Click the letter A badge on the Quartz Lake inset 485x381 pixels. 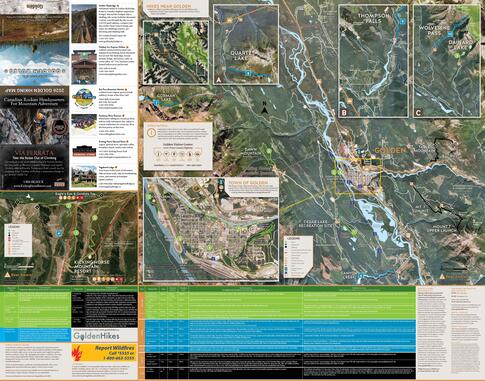pyautogui.click(x=219, y=80)
